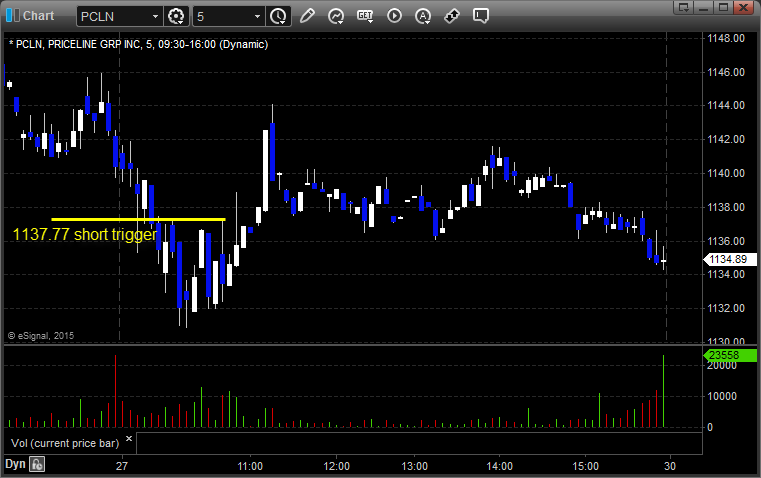Viewport: 761px width, 478px height.
Task: Click the green volume marker 23558
Action: click(x=729, y=355)
